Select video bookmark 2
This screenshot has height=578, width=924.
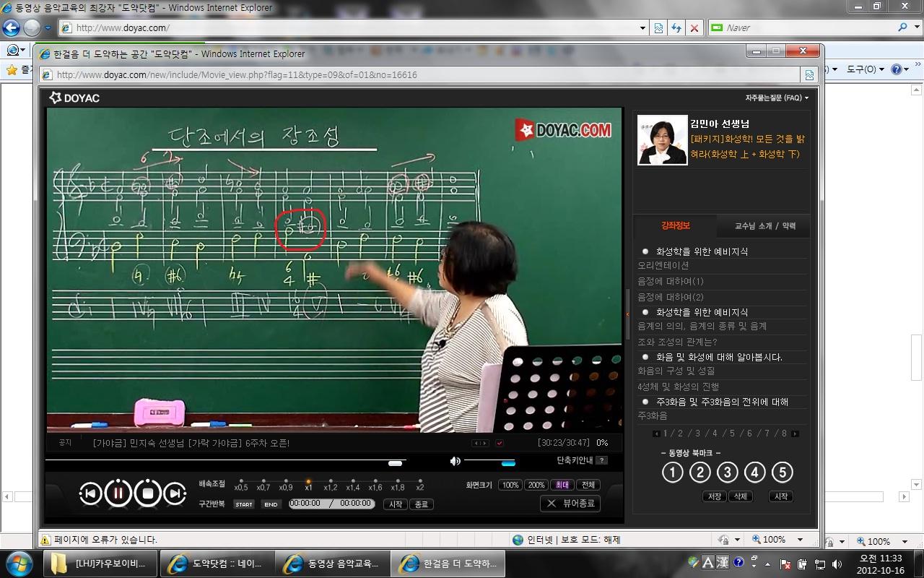pos(699,473)
